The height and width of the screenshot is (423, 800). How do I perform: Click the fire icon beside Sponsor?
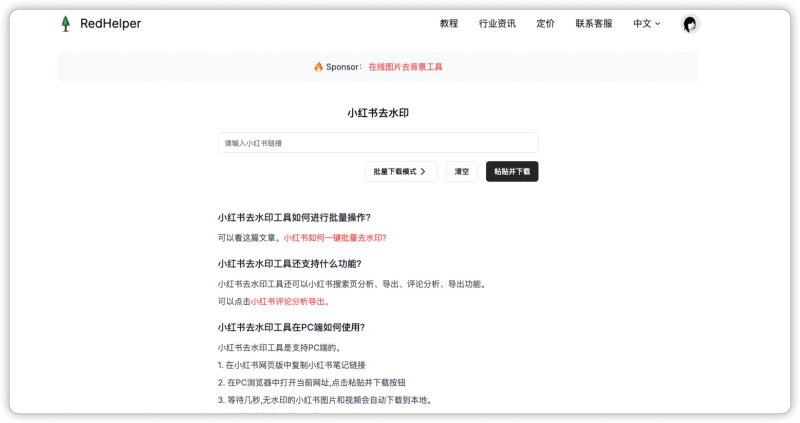click(x=318, y=67)
